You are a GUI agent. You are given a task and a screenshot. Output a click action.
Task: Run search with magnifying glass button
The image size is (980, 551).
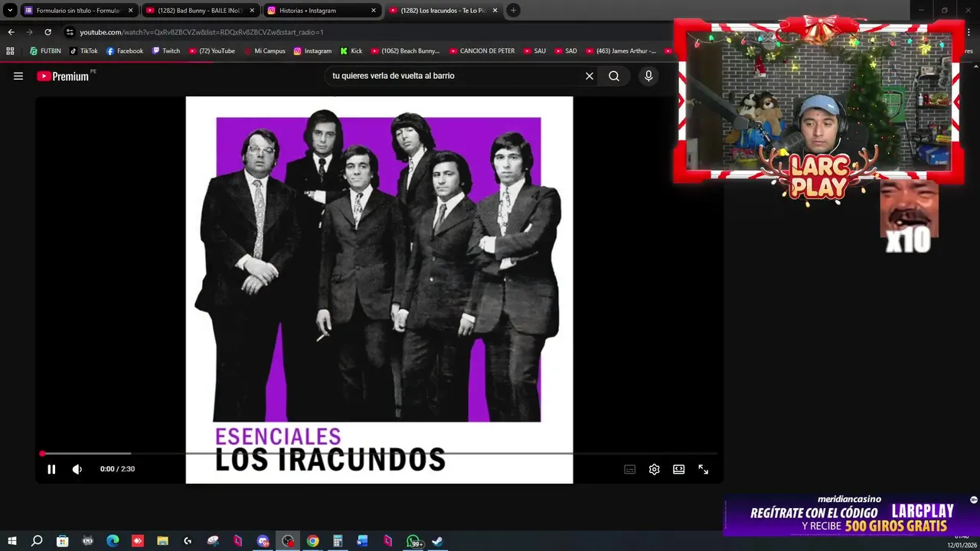(614, 76)
